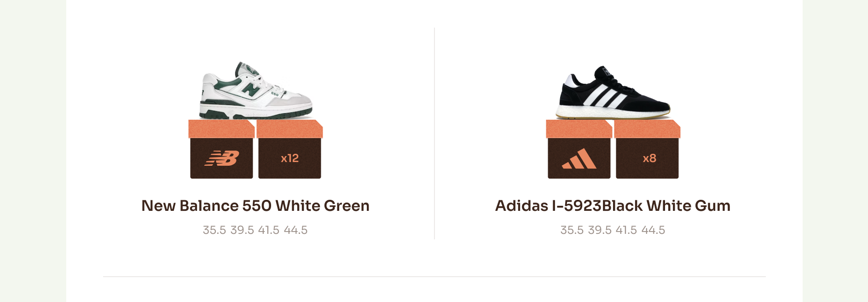This screenshot has height=302, width=868.
Task: Click the Adidas three-stripes logo icon
Action: click(579, 158)
